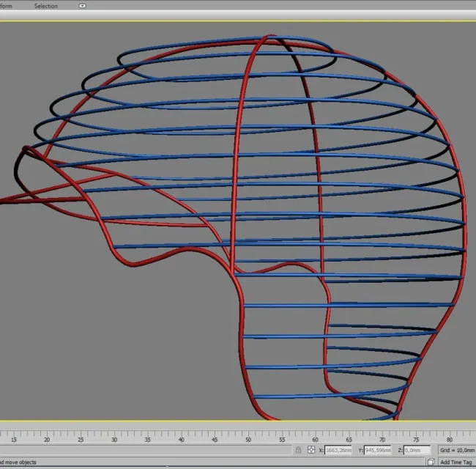Open the Freeform ribbon tab
Image resolution: width=476 pixels, height=469 pixels.
tap(6, 6)
